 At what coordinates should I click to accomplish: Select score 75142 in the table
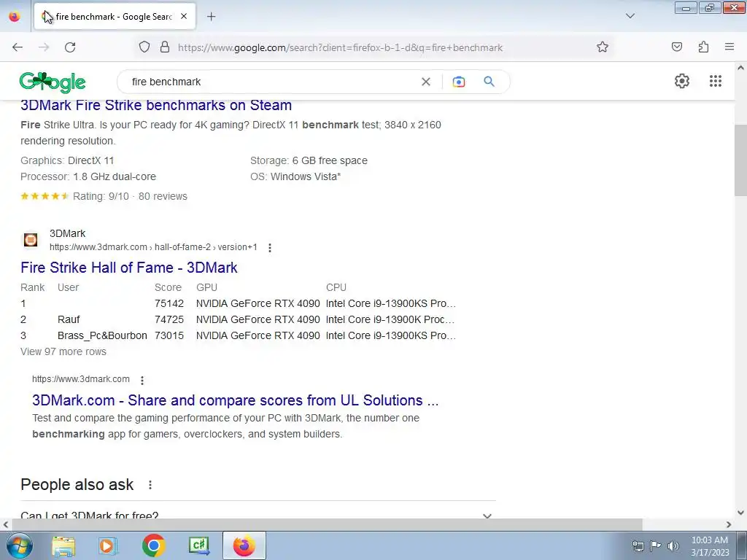click(x=169, y=304)
